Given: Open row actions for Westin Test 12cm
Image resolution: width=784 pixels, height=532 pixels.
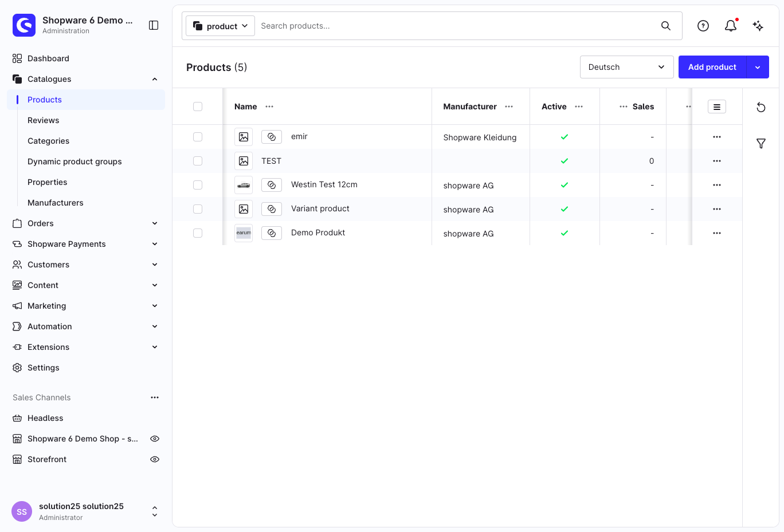Looking at the screenshot, I should tap(717, 185).
